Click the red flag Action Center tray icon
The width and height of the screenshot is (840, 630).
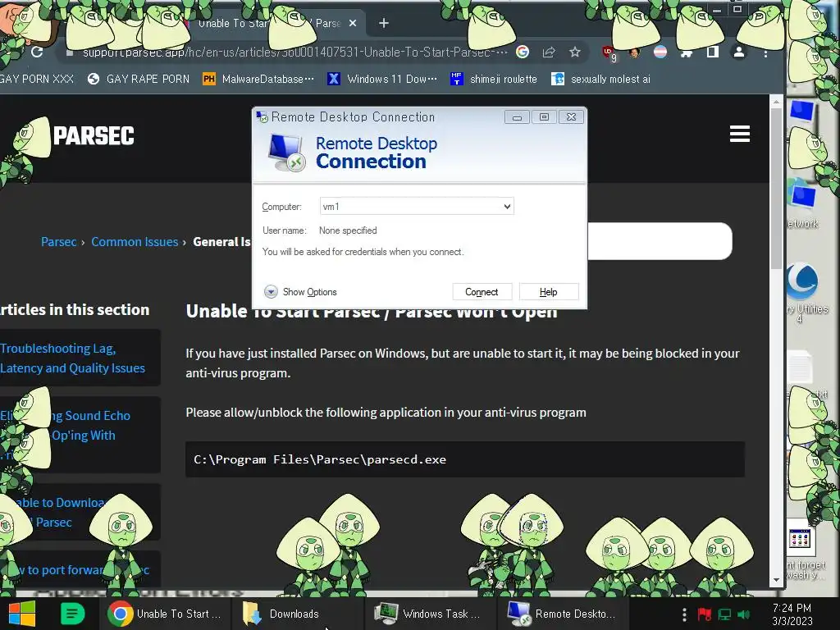[x=705, y=614]
